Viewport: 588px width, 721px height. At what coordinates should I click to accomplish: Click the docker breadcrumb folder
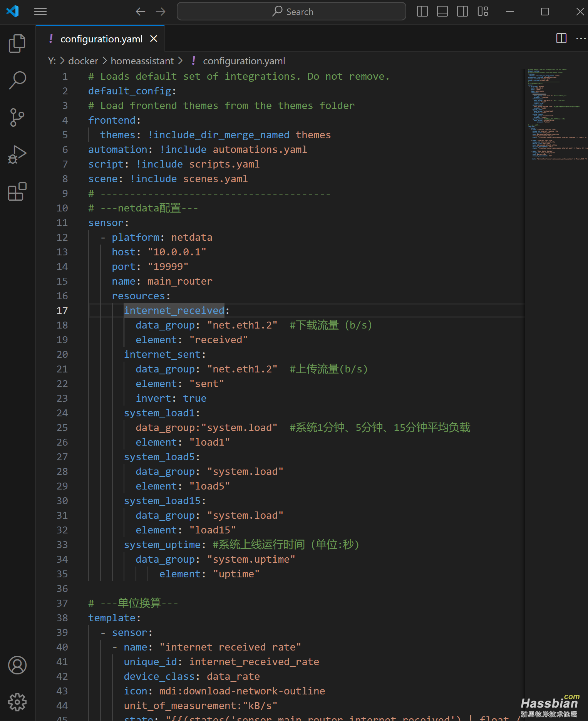click(83, 61)
